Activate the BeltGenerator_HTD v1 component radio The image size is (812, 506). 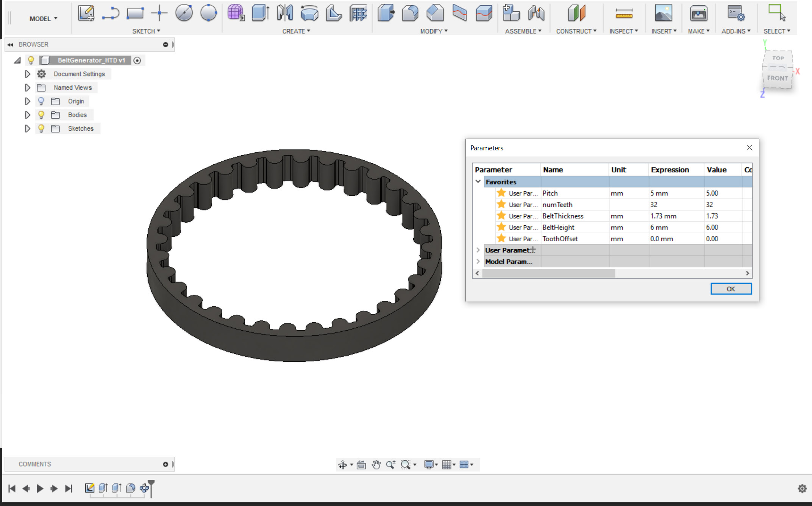coord(137,61)
